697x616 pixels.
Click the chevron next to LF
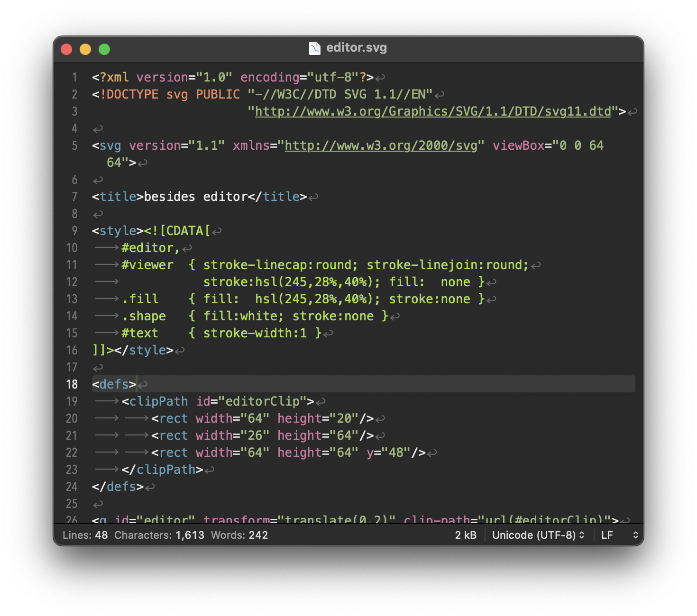tap(636, 535)
